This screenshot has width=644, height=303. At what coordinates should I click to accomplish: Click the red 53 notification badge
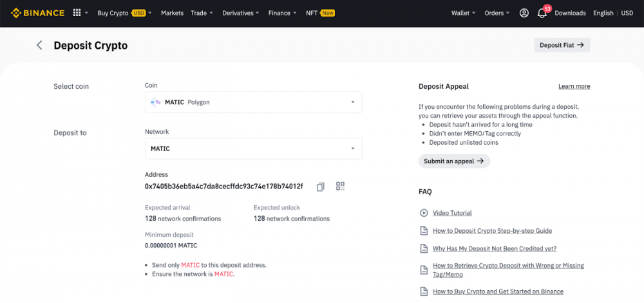547,8
